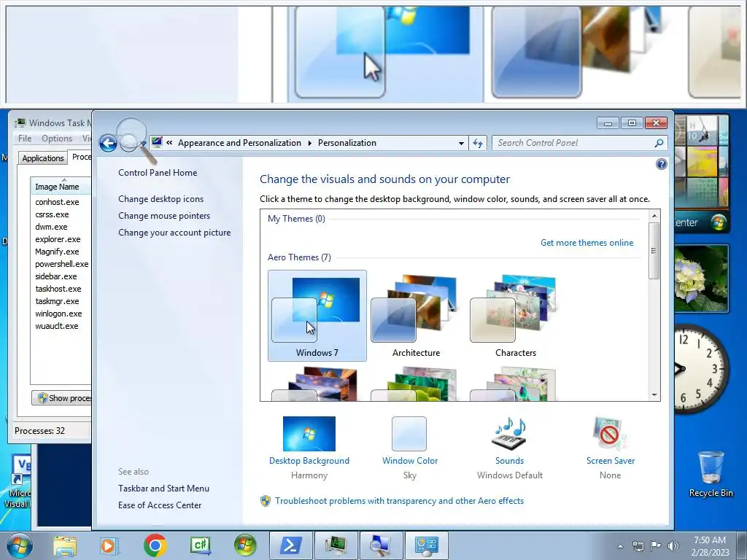Image resolution: width=747 pixels, height=560 pixels.
Task: Switch to Control Panel taskbar button
Action: [427, 545]
